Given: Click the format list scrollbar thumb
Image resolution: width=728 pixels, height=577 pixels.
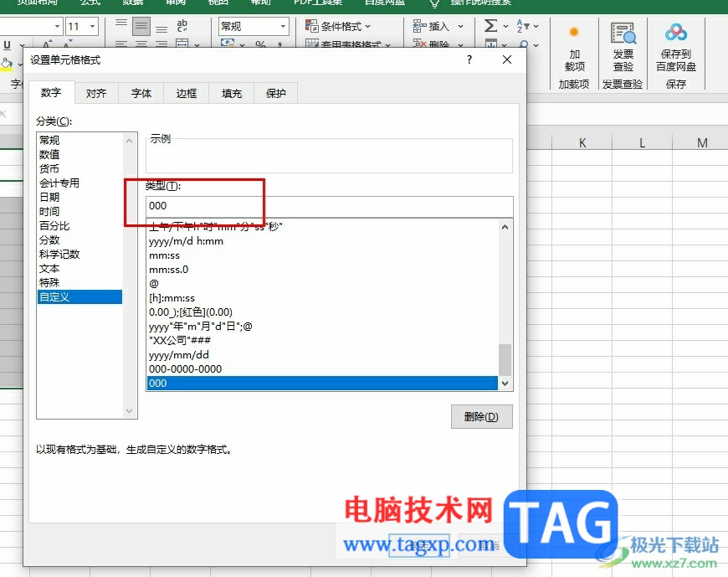Looking at the screenshot, I should 505,359.
